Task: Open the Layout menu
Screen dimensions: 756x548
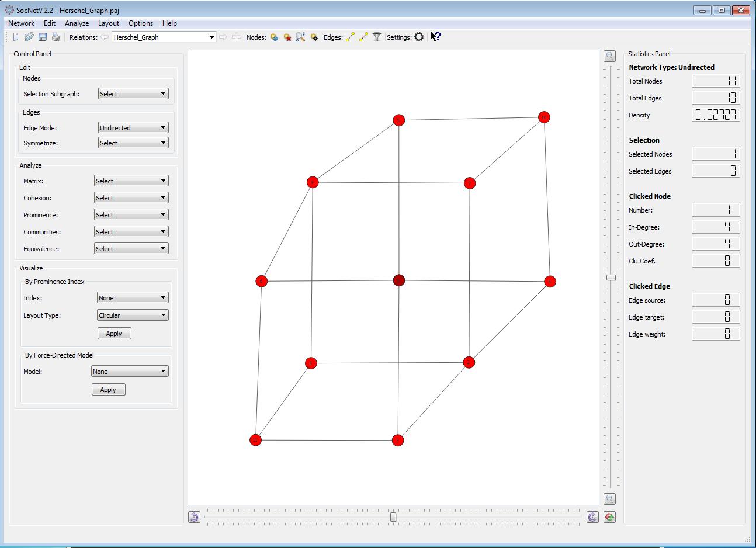Action: pos(109,23)
